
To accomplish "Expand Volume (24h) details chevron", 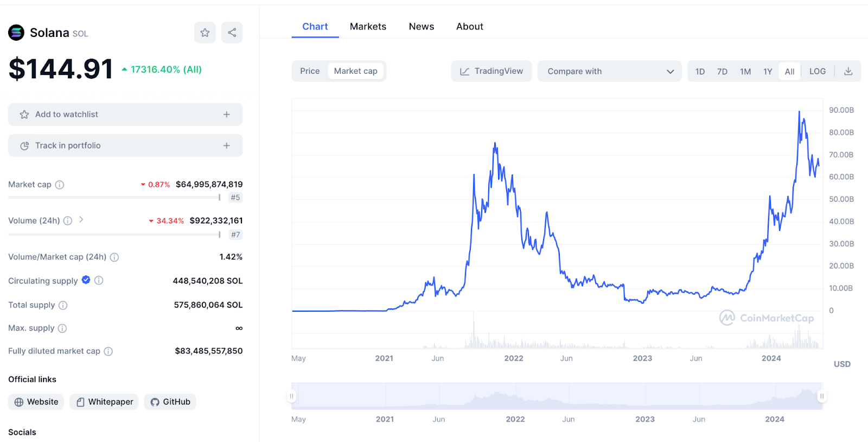I will (x=81, y=219).
